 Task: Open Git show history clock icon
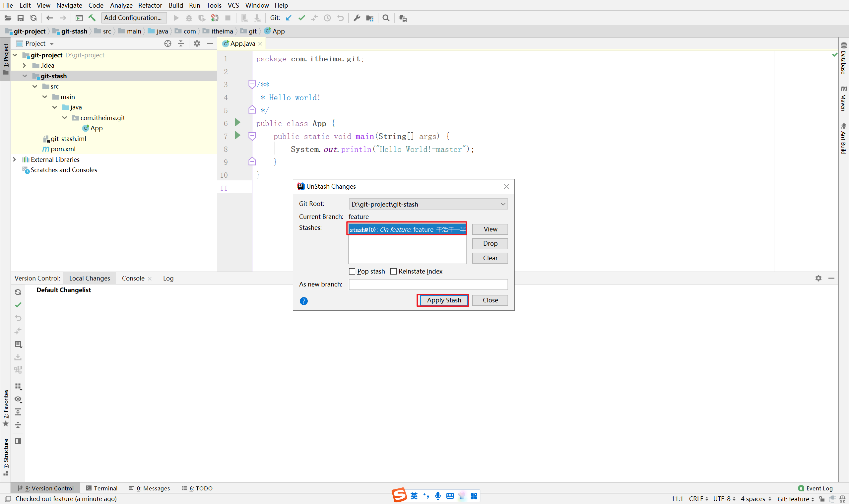[x=327, y=18]
